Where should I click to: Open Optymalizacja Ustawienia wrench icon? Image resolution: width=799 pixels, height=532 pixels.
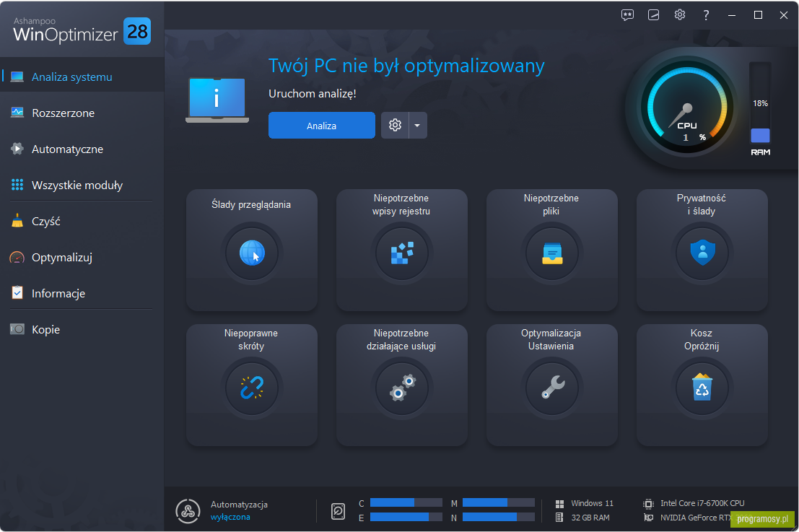pos(552,388)
